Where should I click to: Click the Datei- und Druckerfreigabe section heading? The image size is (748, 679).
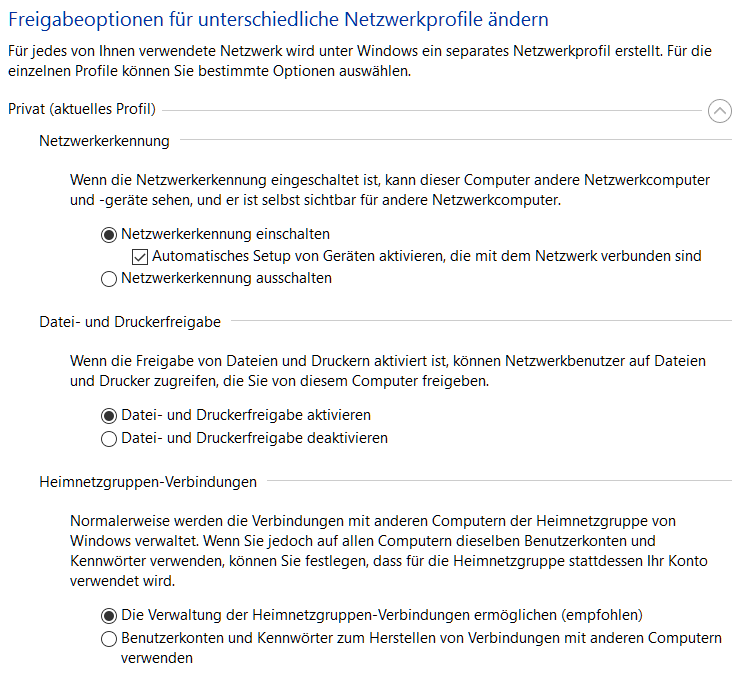pyautogui.click(x=130, y=322)
